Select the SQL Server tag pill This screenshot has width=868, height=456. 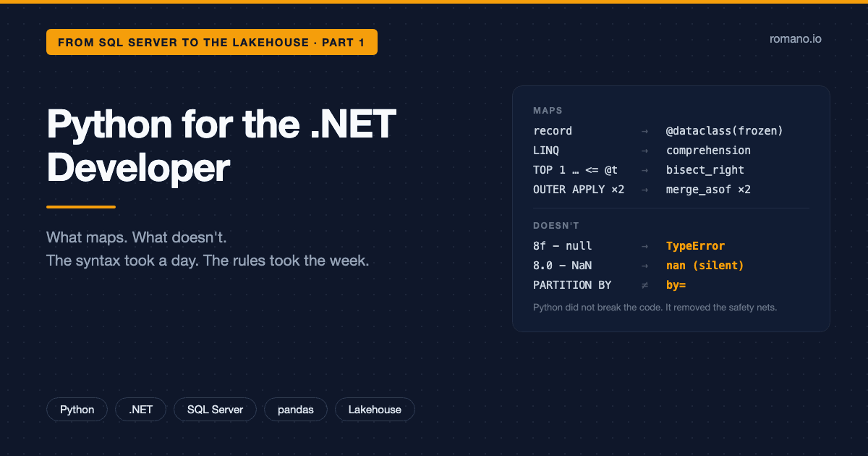[216, 410]
